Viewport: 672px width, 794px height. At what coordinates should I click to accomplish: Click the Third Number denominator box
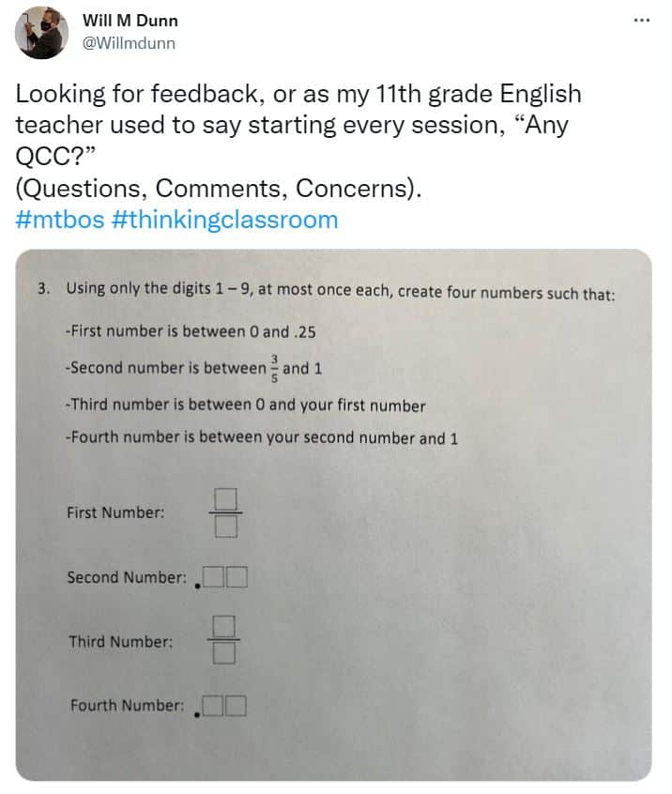point(223,653)
